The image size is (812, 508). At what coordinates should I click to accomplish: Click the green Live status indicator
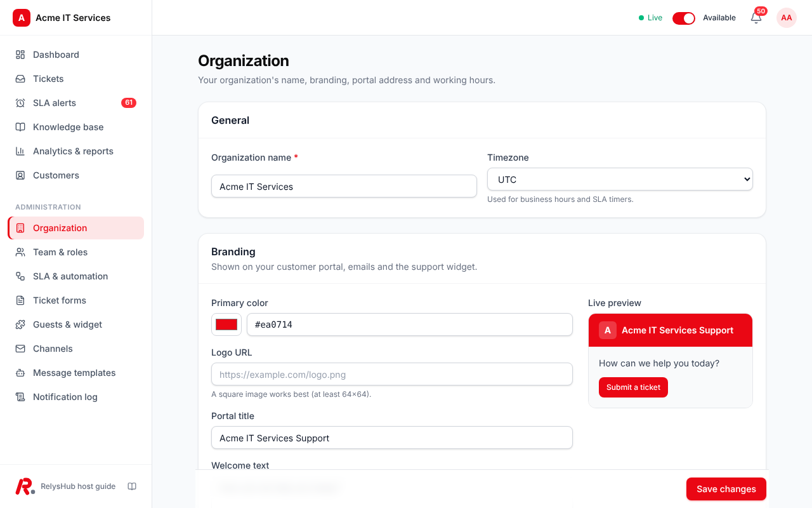click(650, 18)
